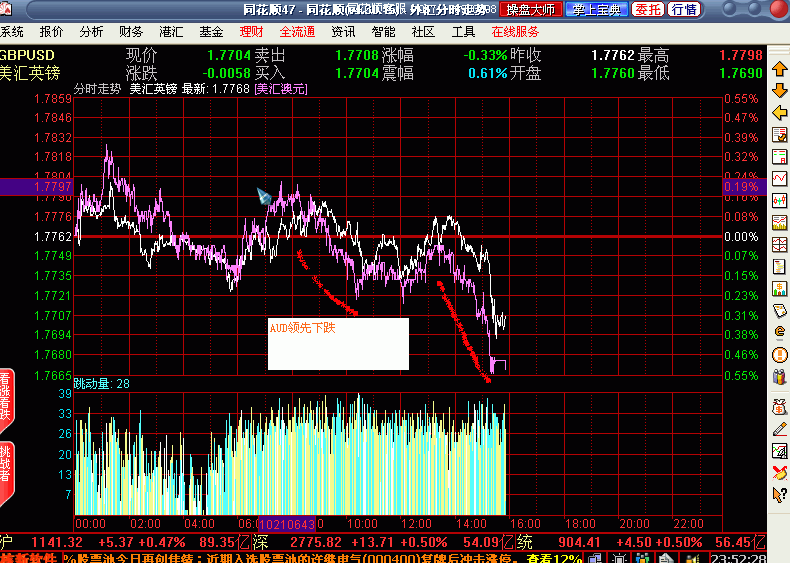Open the 智能 menu
Image resolution: width=790 pixels, height=563 pixels.
tap(383, 32)
